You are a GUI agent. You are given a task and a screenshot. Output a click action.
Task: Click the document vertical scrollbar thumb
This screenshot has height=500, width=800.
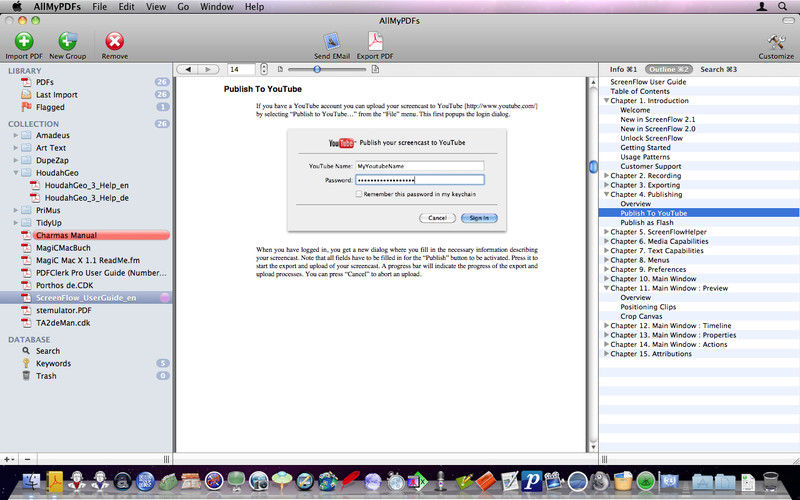pos(593,166)
